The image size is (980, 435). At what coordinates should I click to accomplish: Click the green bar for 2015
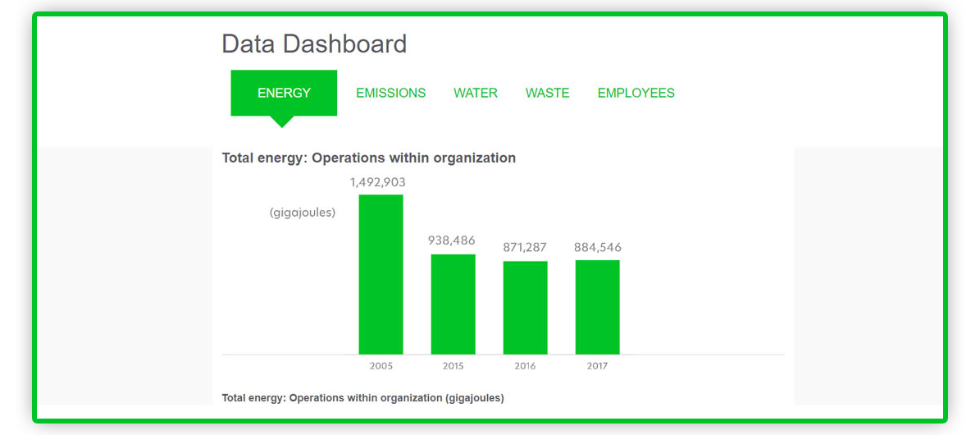click(x=453, y=304)
